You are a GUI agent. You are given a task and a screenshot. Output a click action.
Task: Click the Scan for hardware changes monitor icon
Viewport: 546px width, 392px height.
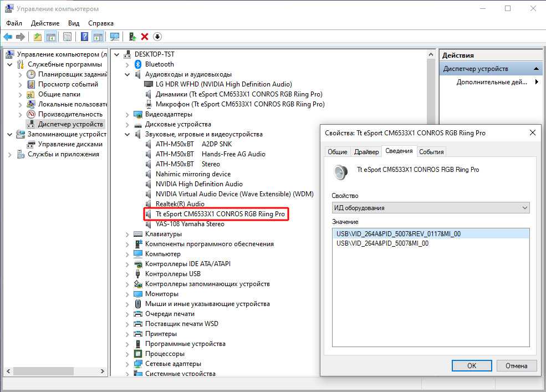click(115, 37)
